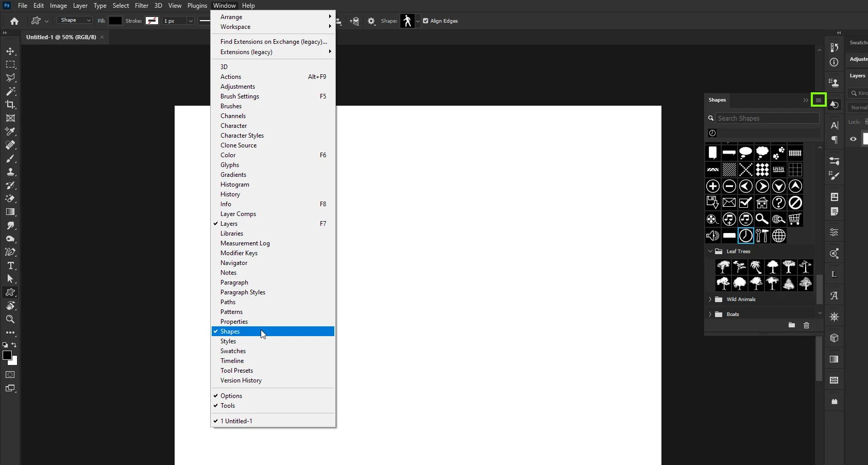The image size is (868, 465).
Task: Choose Navigator from Window menu
Action: pyautogui.click(x=273, y=263)
